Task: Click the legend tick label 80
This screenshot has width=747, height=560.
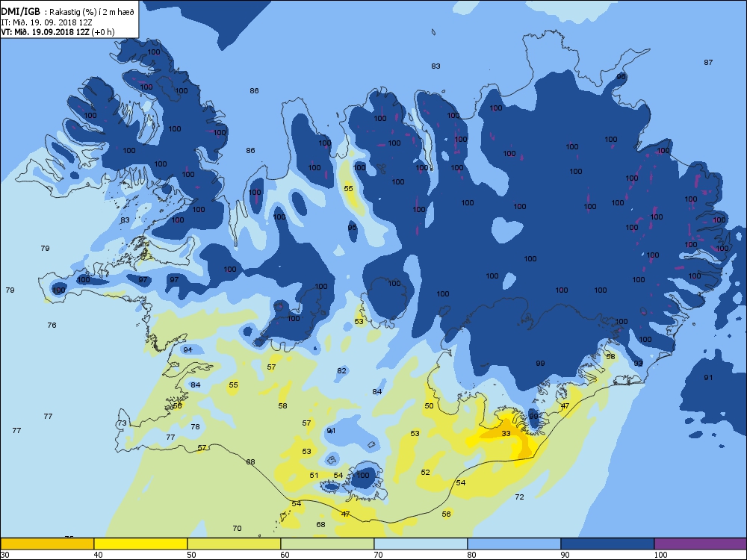Action: (x=471, y=555)
